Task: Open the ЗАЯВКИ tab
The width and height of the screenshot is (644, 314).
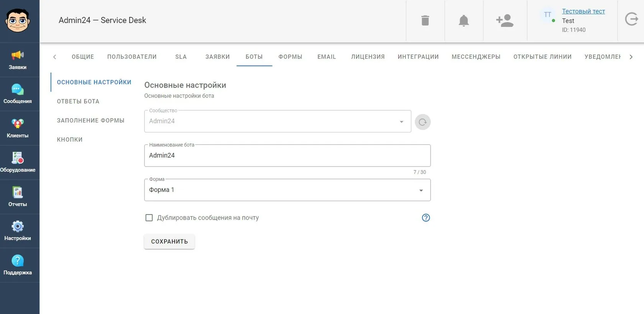Action: [218, 57]
